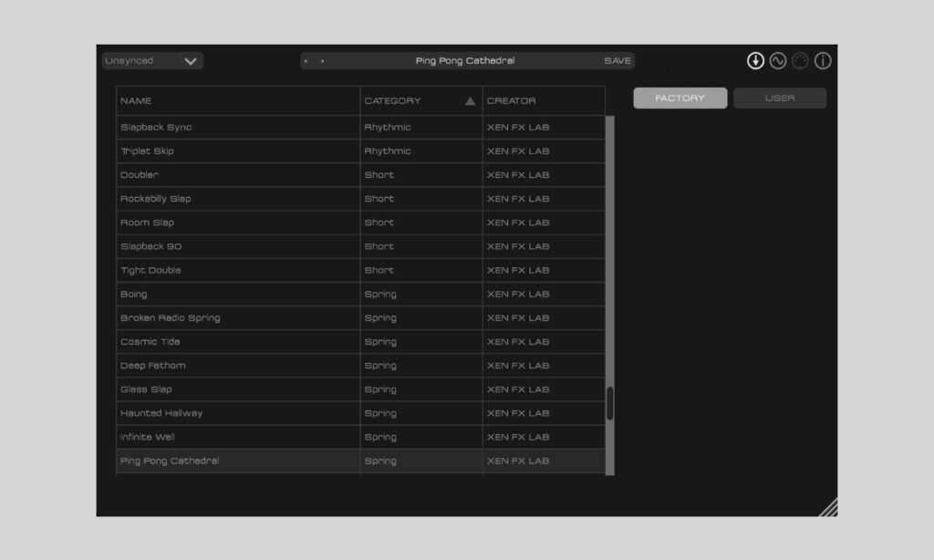Image resolution: width=934 pixels, height=560 pixels.
Task: Sort by CATEGORY column header
Action: tap(421, 100)
